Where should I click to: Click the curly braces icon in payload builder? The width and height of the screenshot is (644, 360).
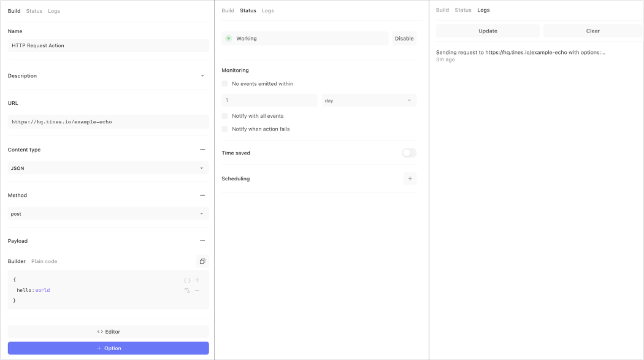187,280
